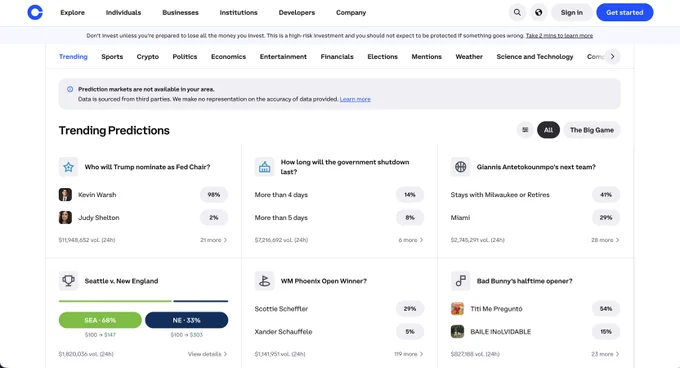Click Scottie Scheffler 29% odds pill
The width and height of the screenshot is (680, 368).
(410, 309)
